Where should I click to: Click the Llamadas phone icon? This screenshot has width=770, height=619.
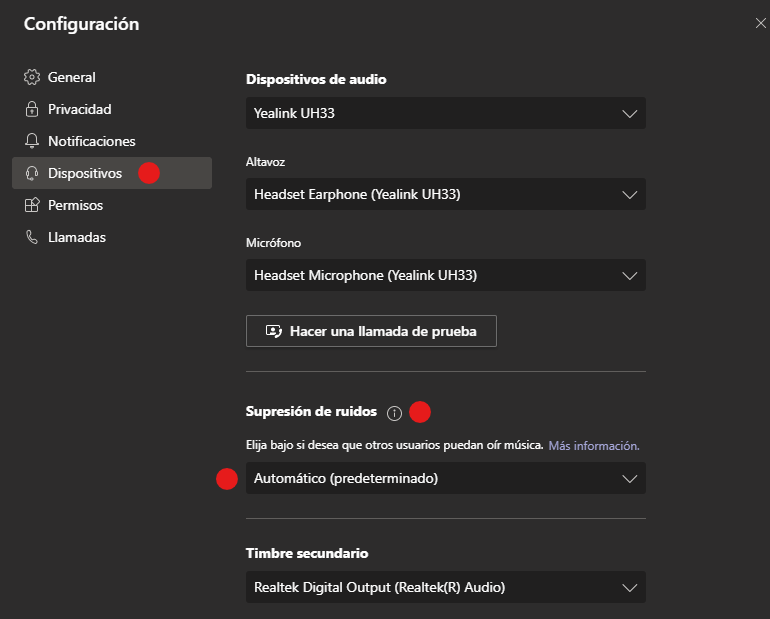pyautogui.click(x=31, y=237)
